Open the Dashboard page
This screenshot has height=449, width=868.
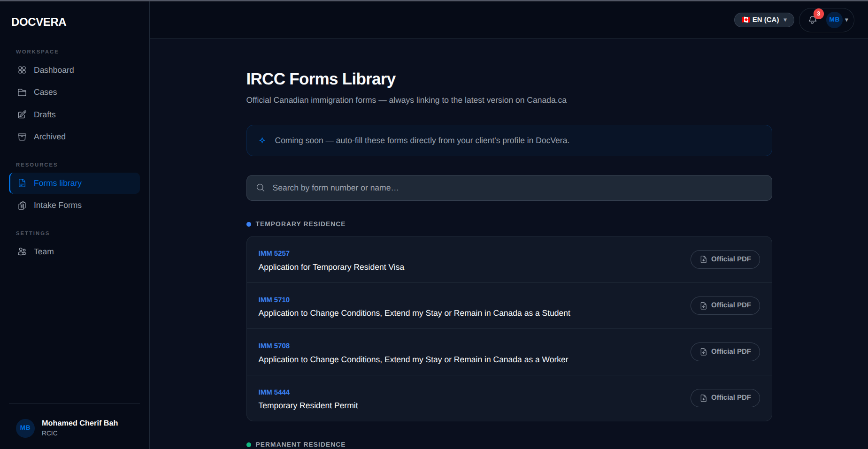74,70
